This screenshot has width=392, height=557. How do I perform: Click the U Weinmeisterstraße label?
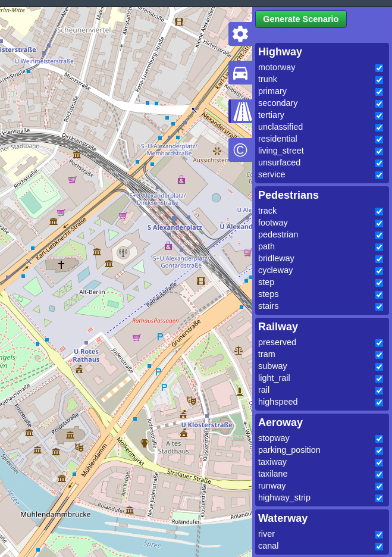(x=44, y=61)
